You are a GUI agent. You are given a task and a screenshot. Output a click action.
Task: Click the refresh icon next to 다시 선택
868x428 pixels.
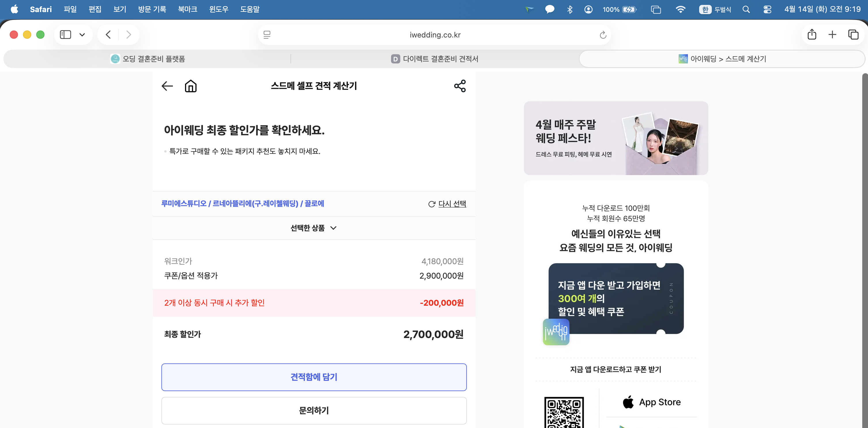(x=432, y=204)
